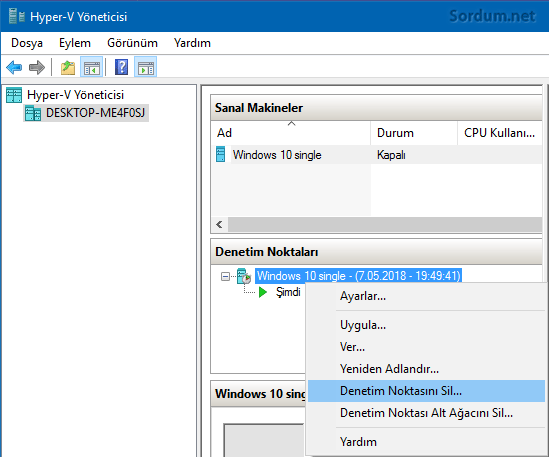Open the Yardım menu in the menu bar
Viewport: 549px width, 457px height.
click(x=192, y=43)
